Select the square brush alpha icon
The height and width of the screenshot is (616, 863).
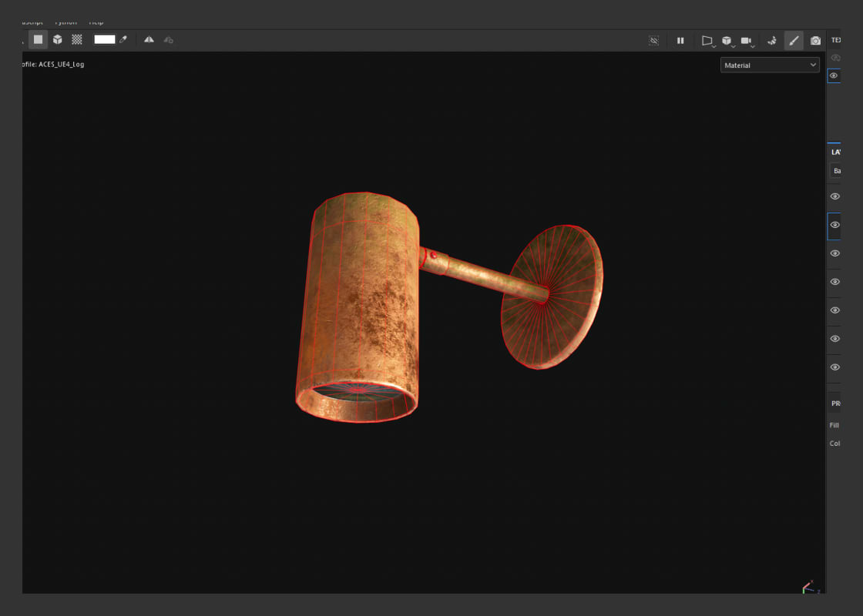37,40
